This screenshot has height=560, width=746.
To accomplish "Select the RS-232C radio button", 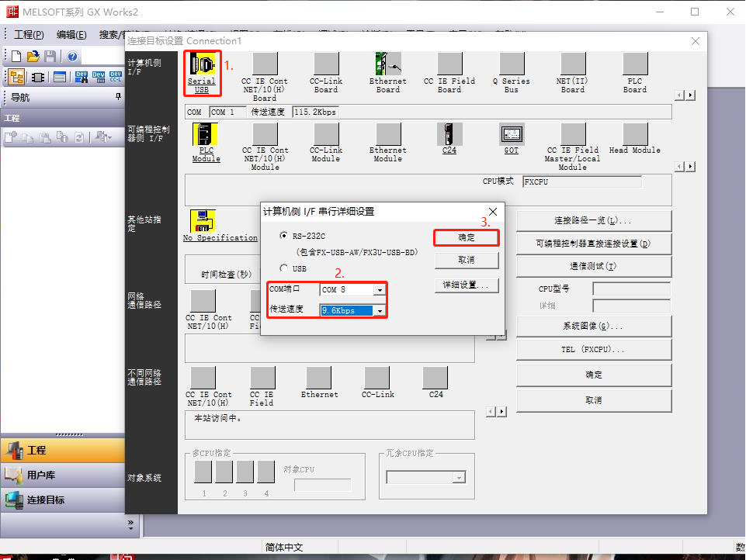I will pyautogui.click(x=284, y=235).
